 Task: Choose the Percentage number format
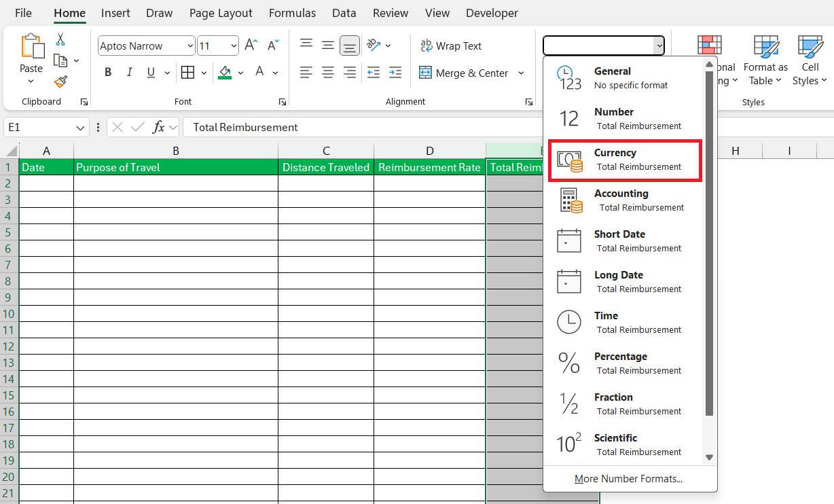(x=625, y=363)
